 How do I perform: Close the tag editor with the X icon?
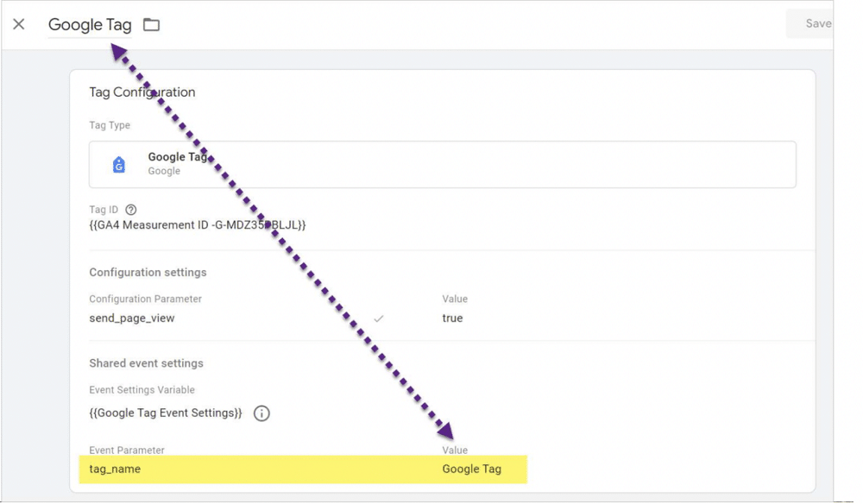[x=19, y=24]
